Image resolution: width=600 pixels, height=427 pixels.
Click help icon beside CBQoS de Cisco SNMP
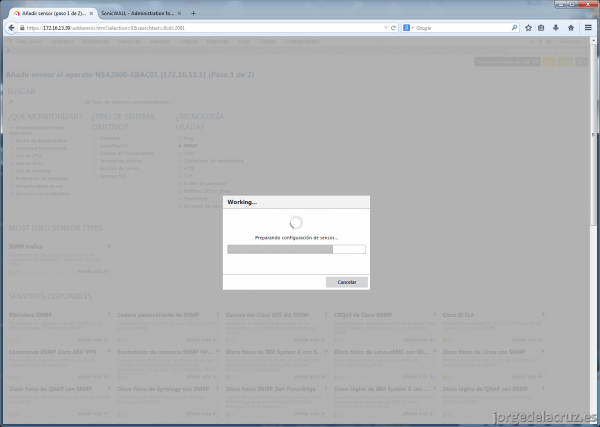[434, 315]
